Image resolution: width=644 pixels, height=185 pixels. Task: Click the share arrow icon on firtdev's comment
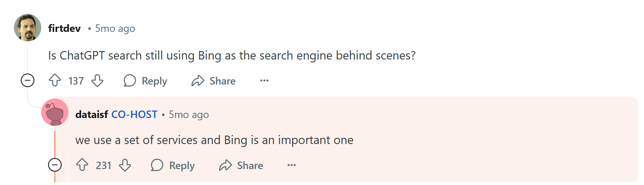click(198, 80)
